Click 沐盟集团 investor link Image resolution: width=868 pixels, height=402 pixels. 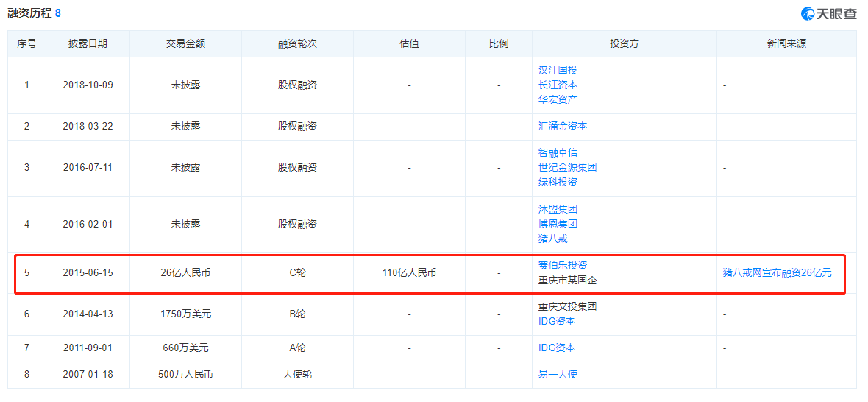pyautogui.click(x=558, y=209)
